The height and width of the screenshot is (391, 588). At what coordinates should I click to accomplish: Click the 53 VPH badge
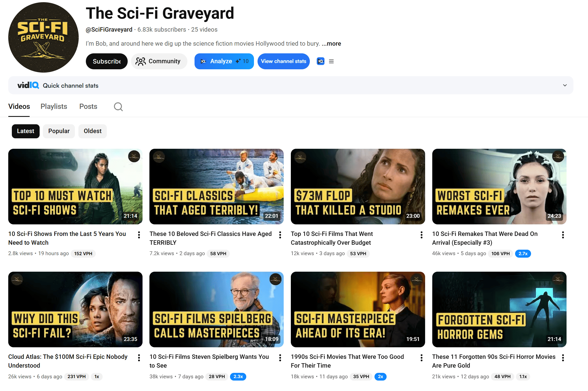(358, 254)
